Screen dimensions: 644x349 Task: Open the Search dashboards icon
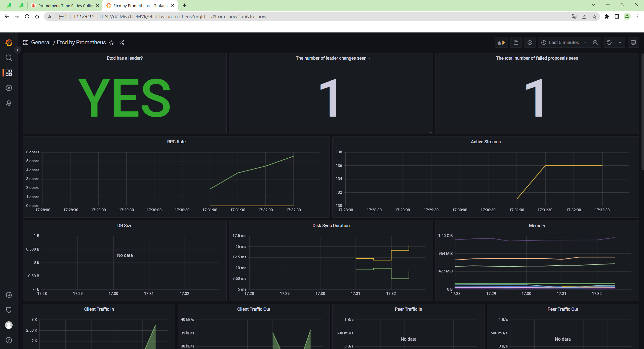click(x=9, y=58)
